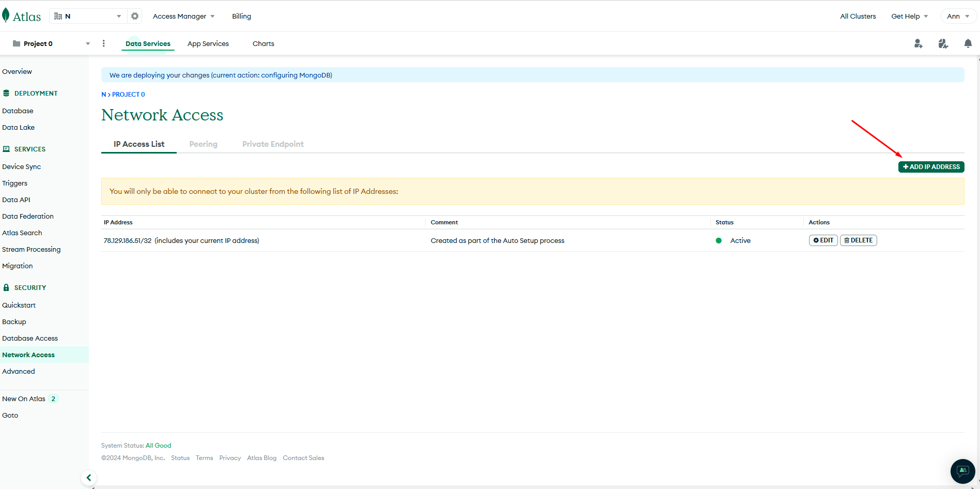Switch to the App Services tab
The width and height of the screenshot is (980, 489).
tap(208, 43)
